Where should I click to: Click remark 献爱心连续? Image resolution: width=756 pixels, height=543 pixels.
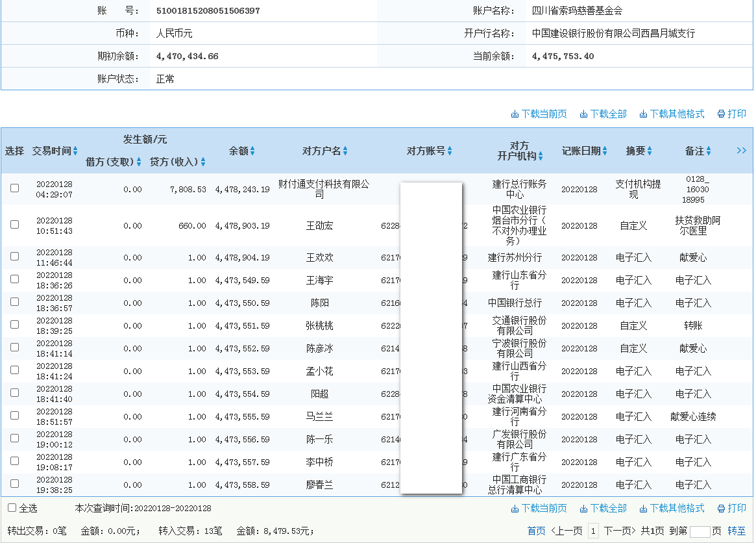(x=693, y=416)
